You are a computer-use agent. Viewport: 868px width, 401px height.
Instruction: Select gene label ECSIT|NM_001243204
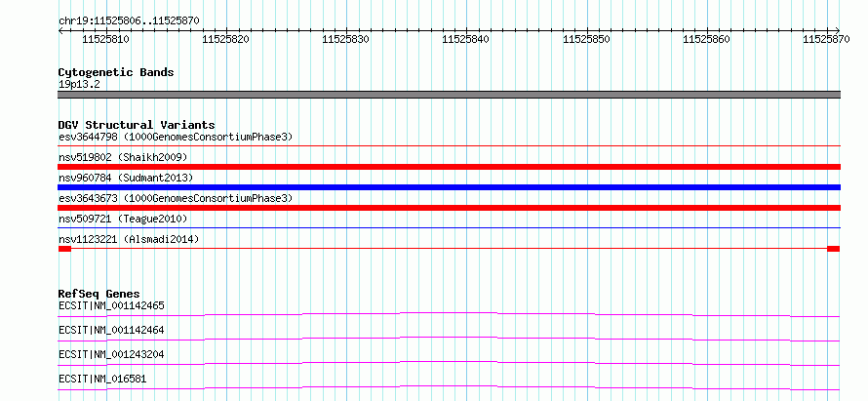[111, 354]
